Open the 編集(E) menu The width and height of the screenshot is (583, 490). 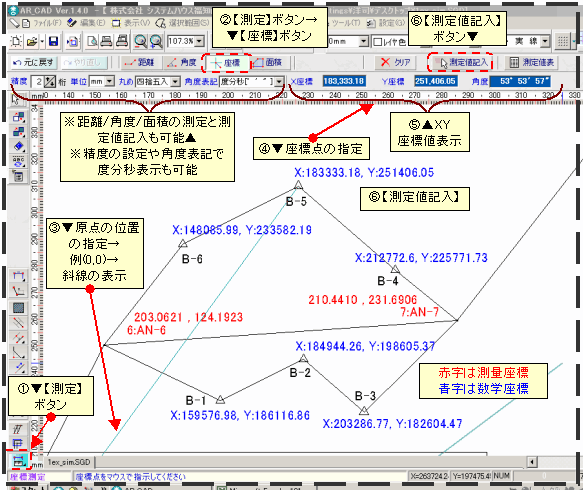[93, 23]
